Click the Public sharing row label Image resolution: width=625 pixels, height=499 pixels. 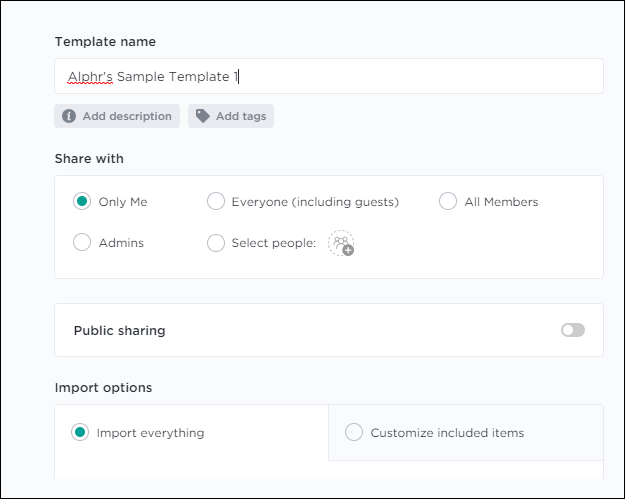point(119,330)
